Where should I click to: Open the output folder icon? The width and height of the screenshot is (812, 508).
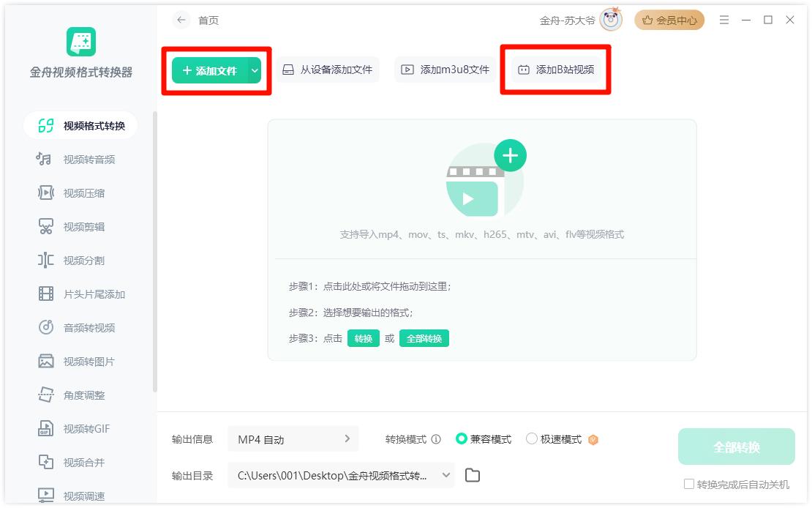click(473, 476)
